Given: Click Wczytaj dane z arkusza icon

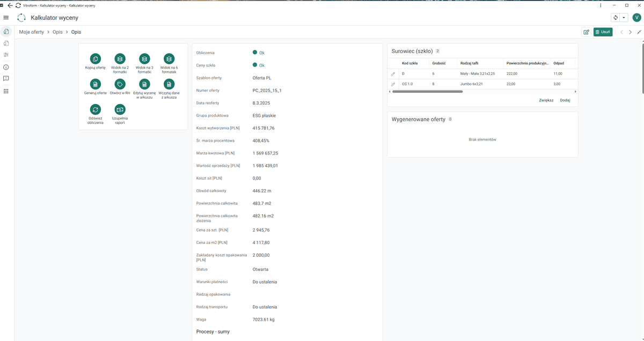Looking at the screenshot, I should click(x=169, y=84).
